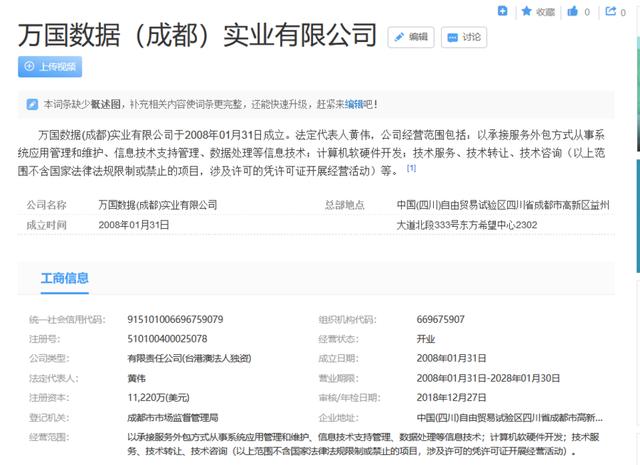Screen dimensions: 640x465
Task: Click the thumbs-up like icon
Action: pos(573,11)
